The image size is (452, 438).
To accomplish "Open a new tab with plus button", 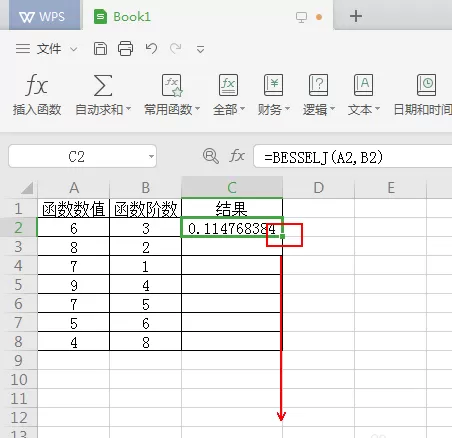I will click(x=356, y=16).
